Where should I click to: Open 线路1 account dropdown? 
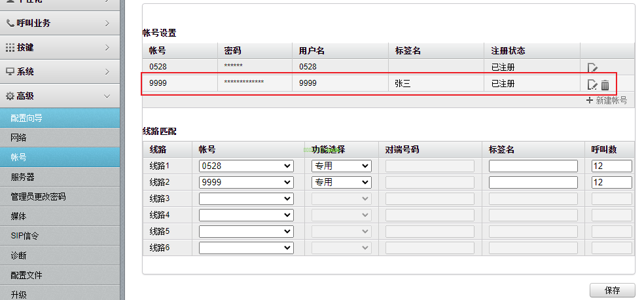246,166
